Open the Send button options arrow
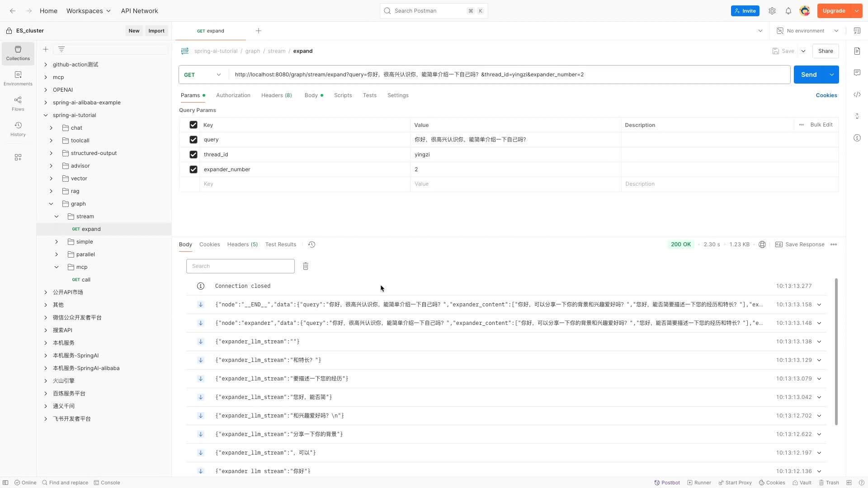 click(x=832, y=75)
